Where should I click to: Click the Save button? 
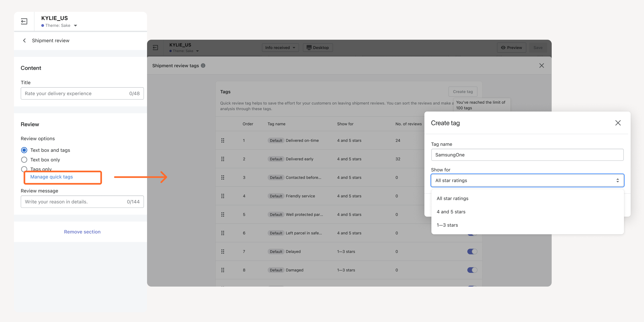pyautogui.click(x=538, y=47)
